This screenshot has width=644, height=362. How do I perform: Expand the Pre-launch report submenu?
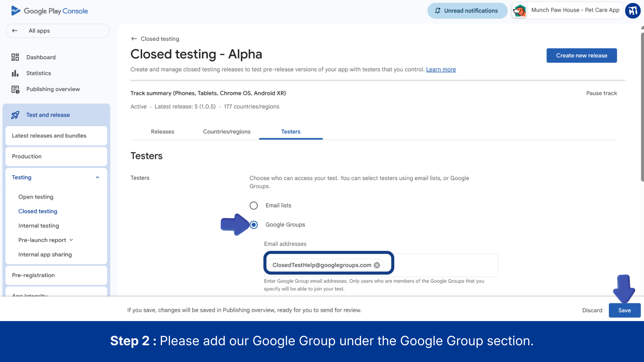71,240
